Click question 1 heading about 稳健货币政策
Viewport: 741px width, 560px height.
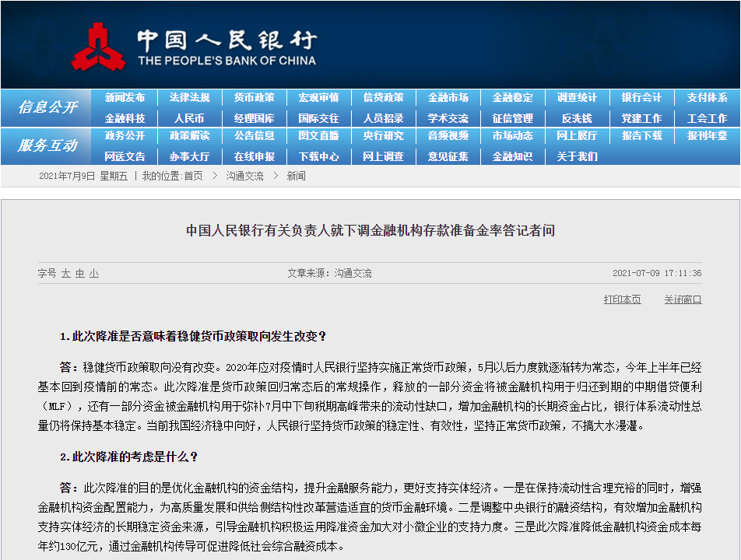click(193, 337)
